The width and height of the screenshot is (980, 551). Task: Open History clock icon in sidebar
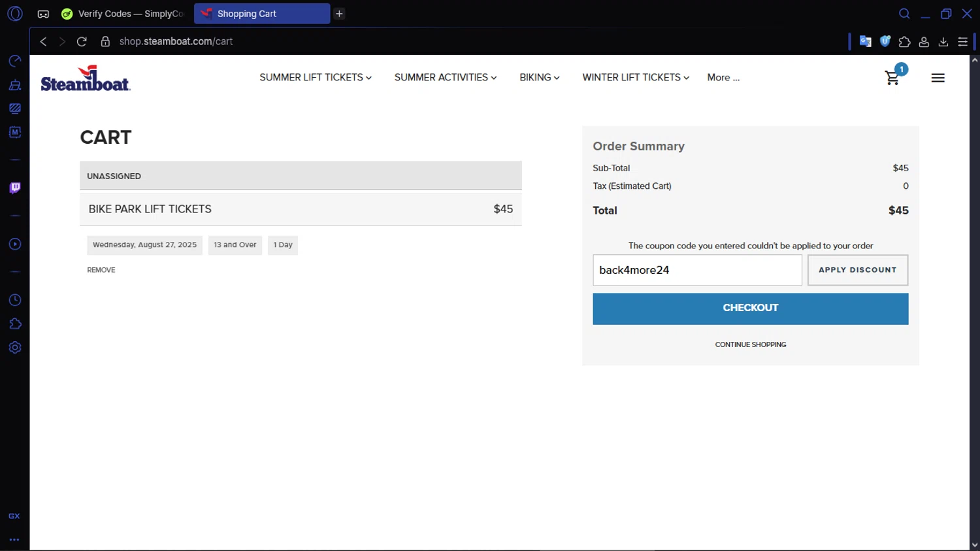[x=15, y=300]
